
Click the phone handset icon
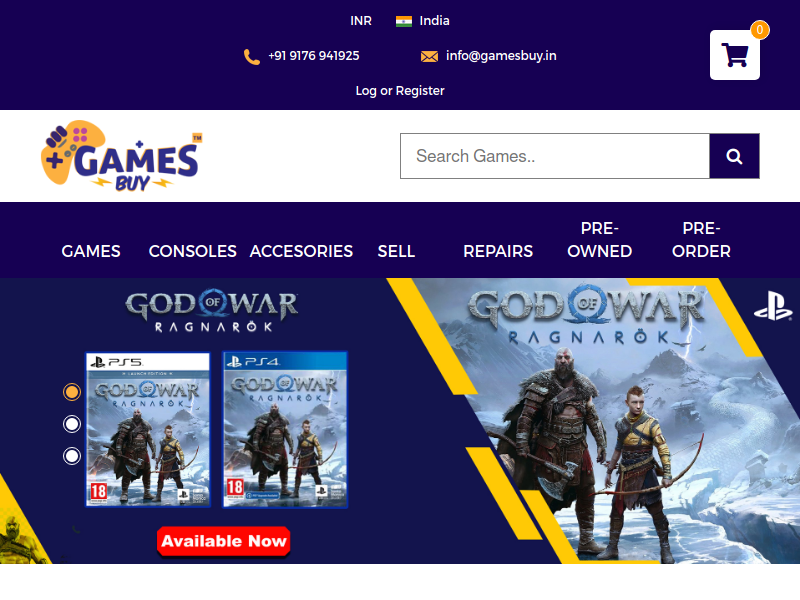point(252,57)
